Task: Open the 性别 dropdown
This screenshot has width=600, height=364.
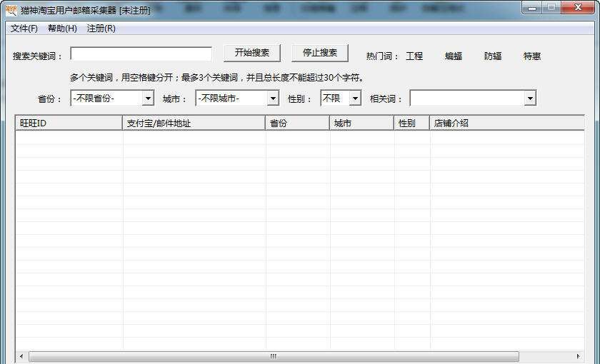Action: click(x=341, y=98)
